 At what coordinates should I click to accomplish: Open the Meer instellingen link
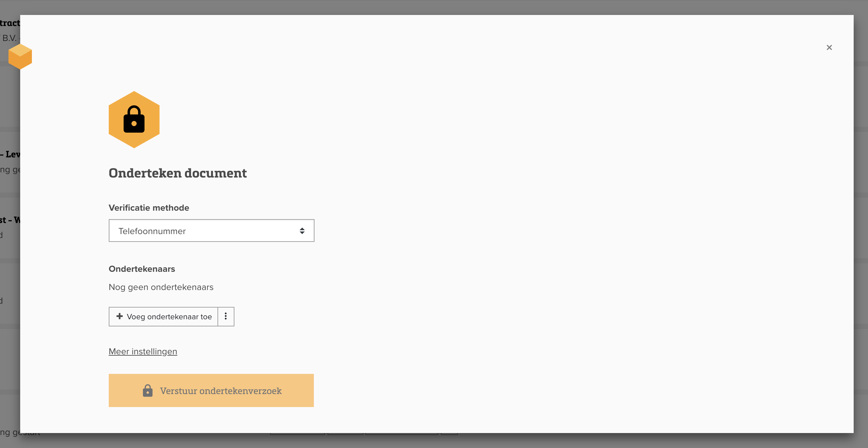[143, 351]
